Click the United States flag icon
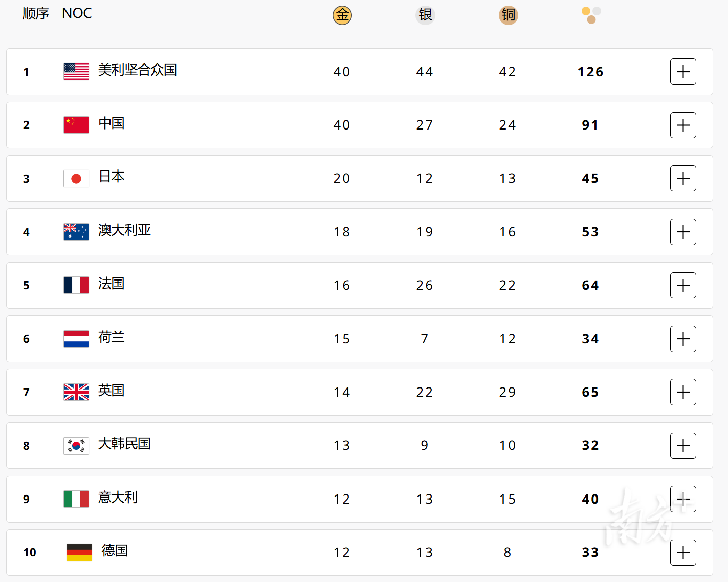This screenshot has width=728, height=582. [76, 72]
